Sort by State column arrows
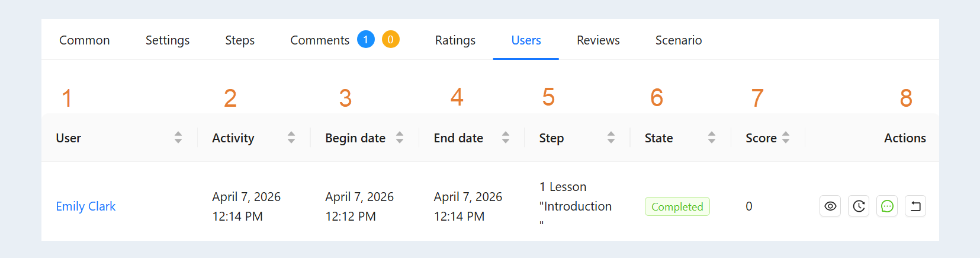 712,138
